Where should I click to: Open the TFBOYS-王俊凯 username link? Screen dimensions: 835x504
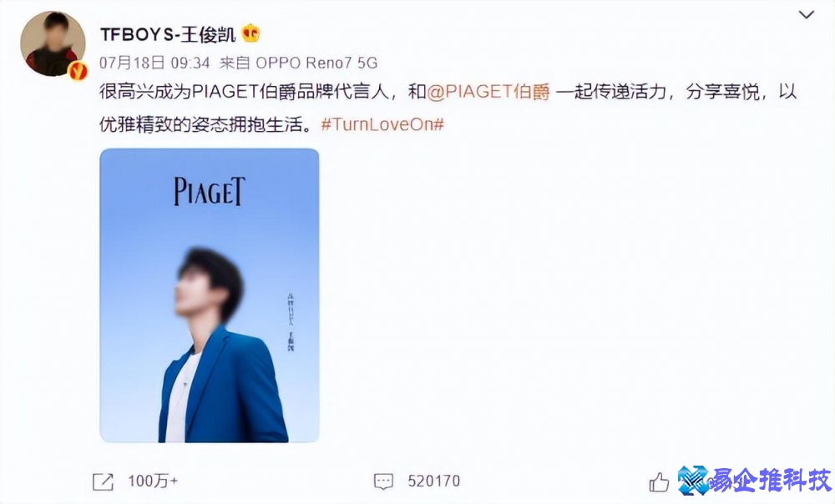(167, 35)
